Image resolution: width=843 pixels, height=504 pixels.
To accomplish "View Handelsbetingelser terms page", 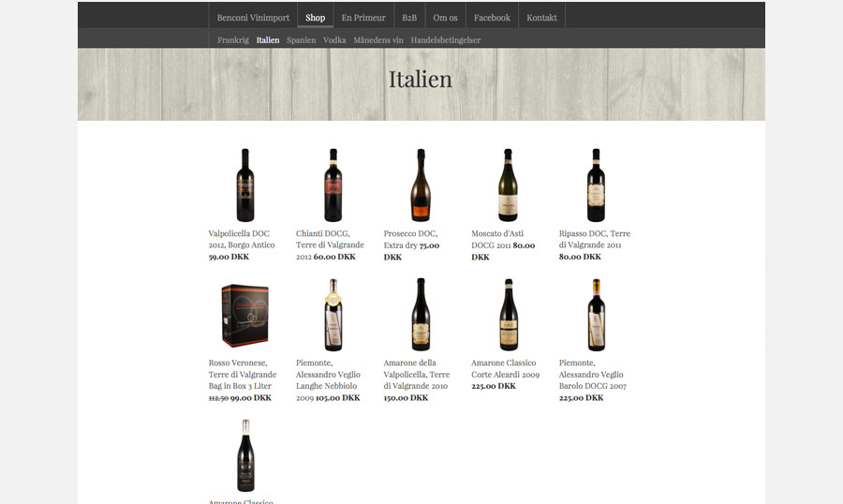I will [446, 39].
